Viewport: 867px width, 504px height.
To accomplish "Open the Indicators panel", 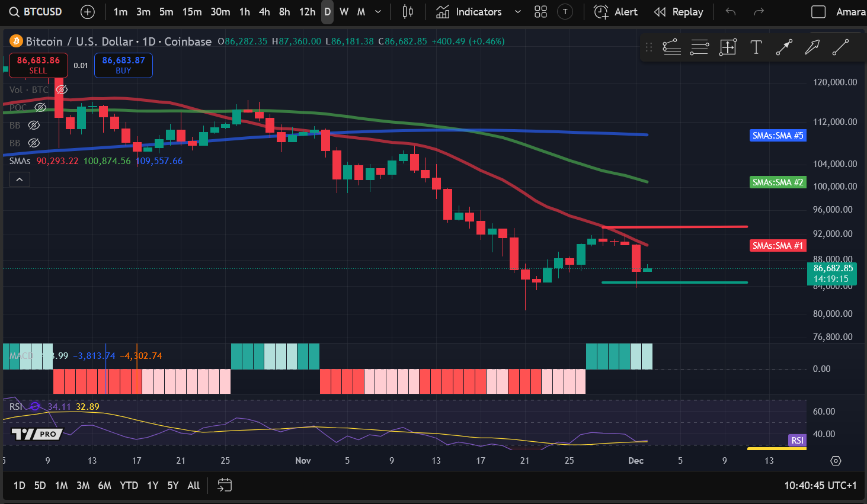I will pos(469,12).
